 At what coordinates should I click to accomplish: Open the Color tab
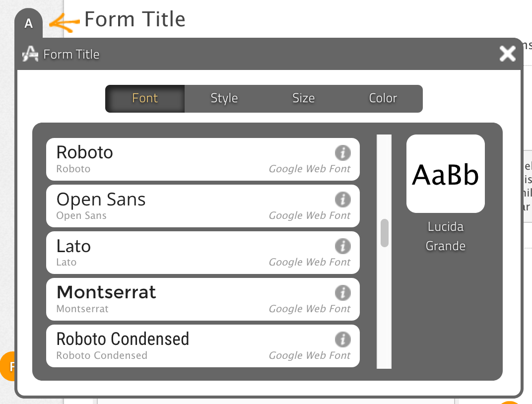pyautogui.click(x=383, y=98)
